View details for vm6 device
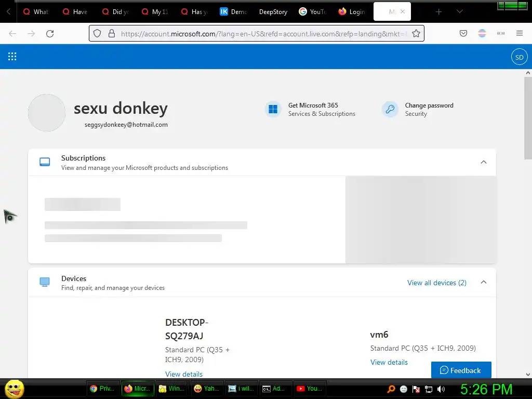 click(389, 362)
